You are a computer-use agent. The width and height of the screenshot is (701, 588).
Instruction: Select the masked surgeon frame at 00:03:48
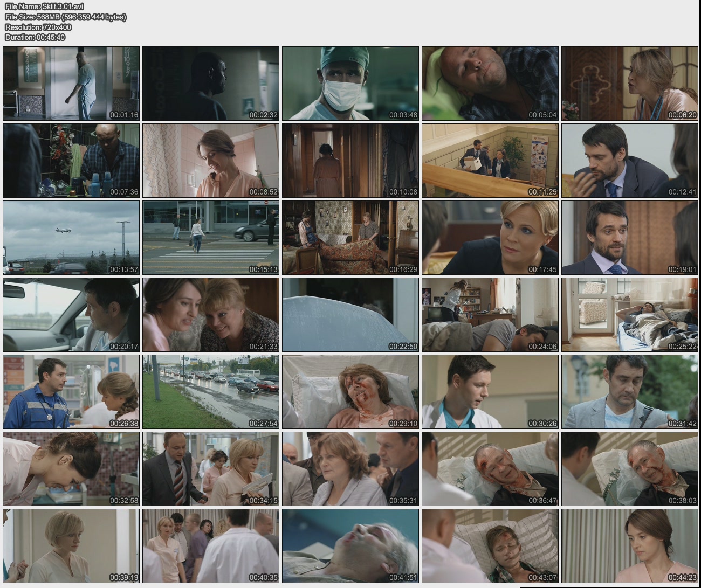click(350, 84)
